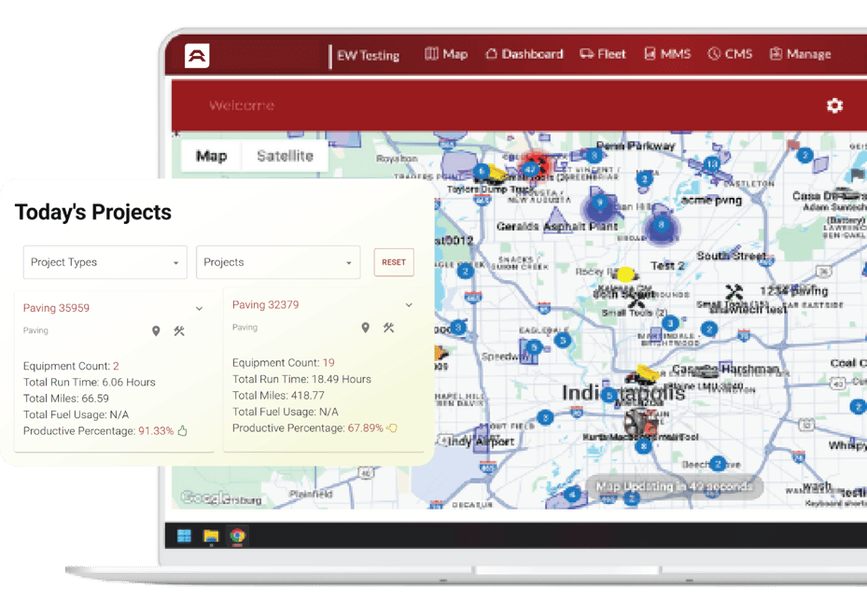Click the RESET filter button
Image resolution: width=867 pixels, height=616 pixels.
(x=394, y=262)
